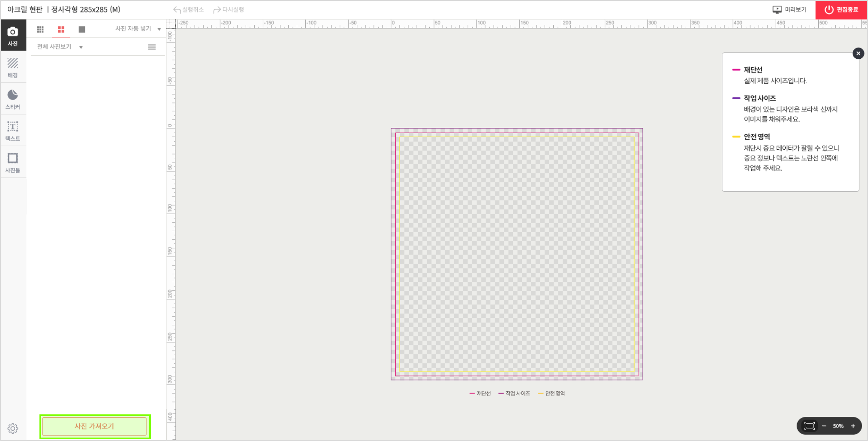The image size is (868, 441).
Task: Open the 사진 (photo) camera tab
Action: pos(13,36)
